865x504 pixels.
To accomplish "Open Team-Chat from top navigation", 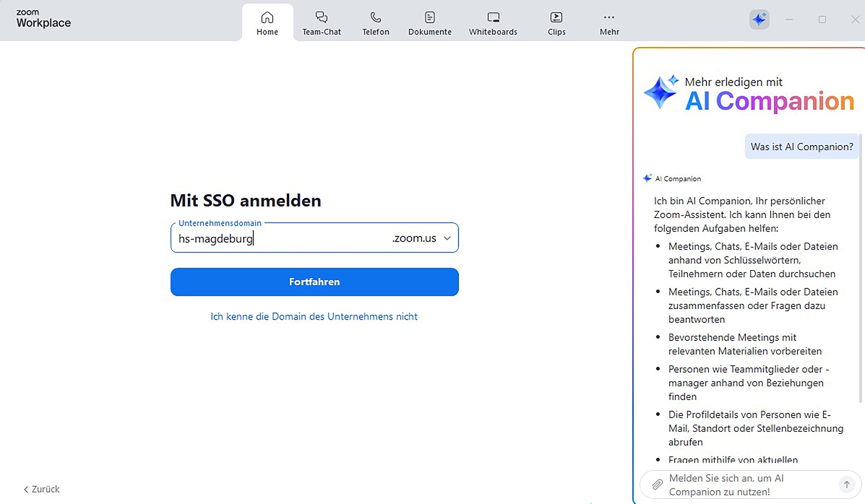I will tap(321, 23).
